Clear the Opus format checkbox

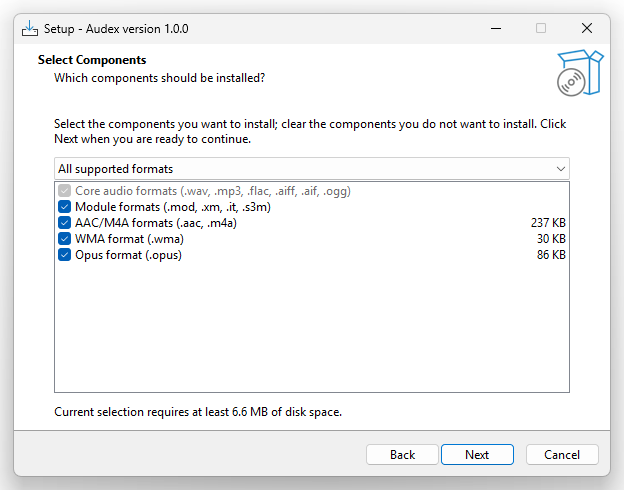(x=65, y=255)
